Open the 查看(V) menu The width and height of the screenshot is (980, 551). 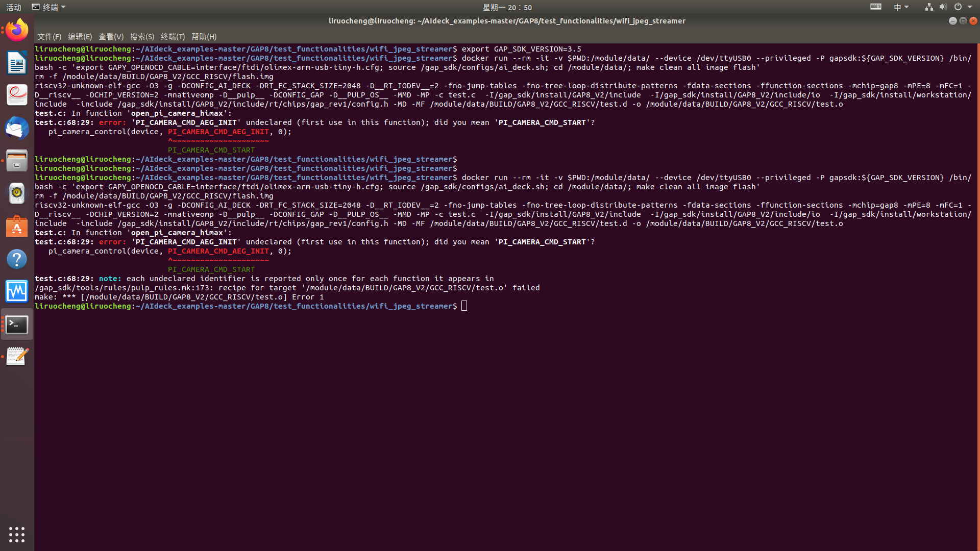(111, 37)
